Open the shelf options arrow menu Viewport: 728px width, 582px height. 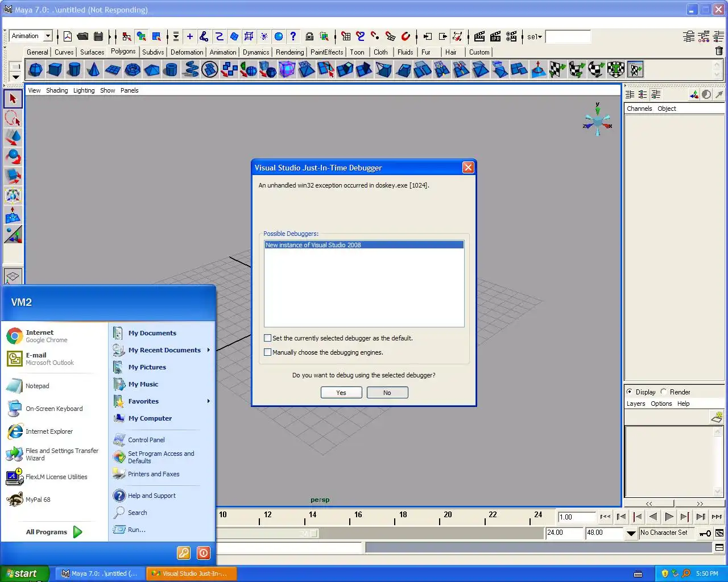tap(15, 77)
